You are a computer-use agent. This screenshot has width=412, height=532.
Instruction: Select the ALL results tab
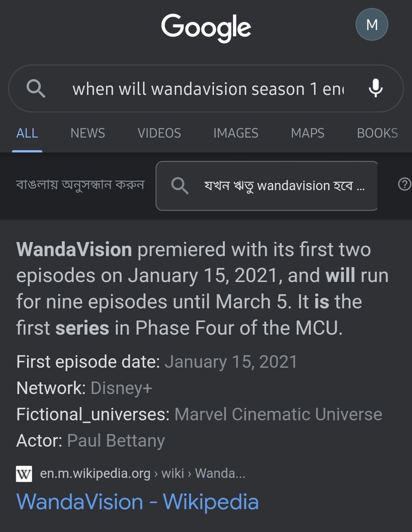(x=27, y=133)
